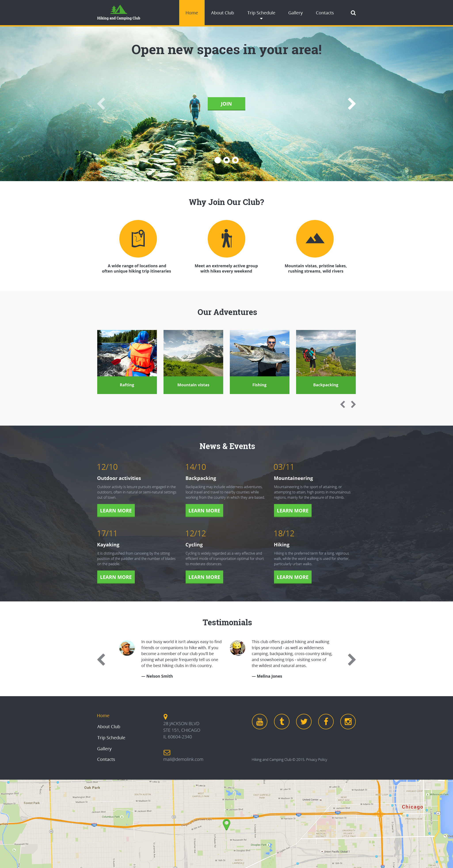453x868 pixels.
Task: Expand the Trip Schedule dropdown menu
Action: (261, 13)
